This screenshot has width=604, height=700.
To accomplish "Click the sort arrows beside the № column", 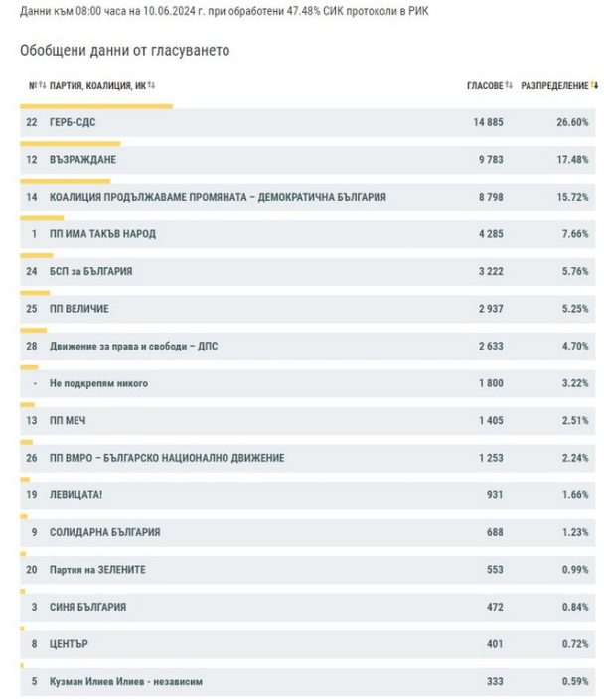I will (43, 86).
